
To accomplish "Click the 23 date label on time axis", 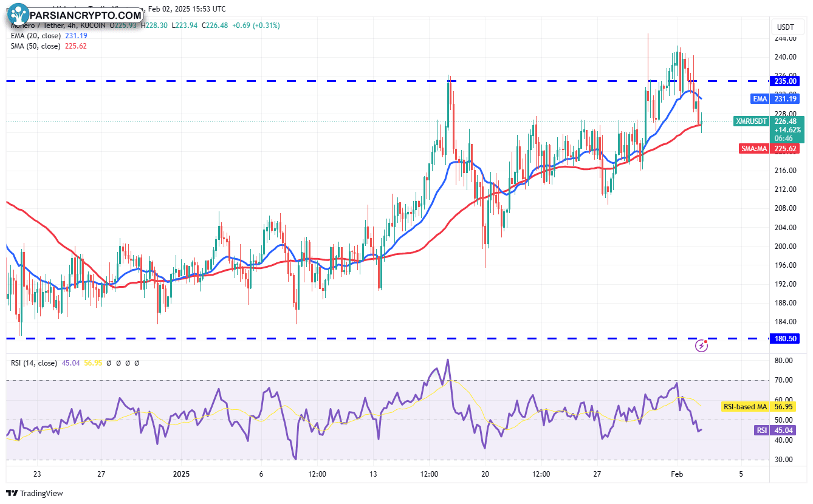I will point(37,474).
